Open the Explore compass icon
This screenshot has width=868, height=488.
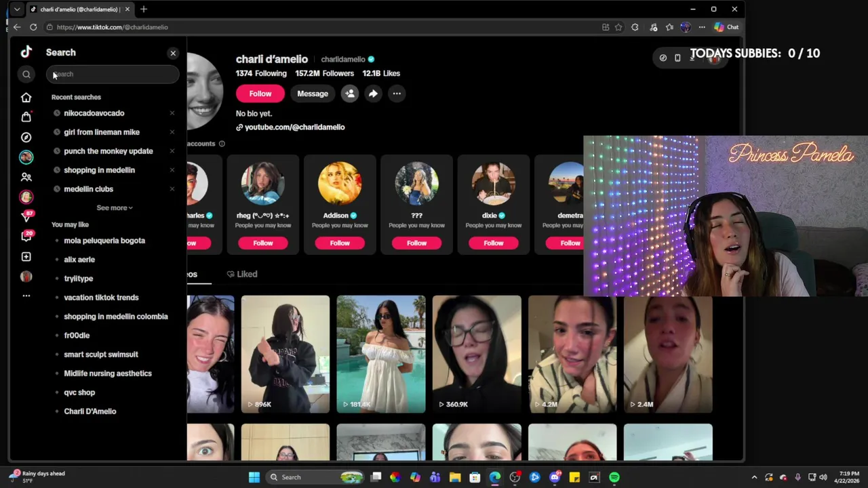[x=26, y=137]
